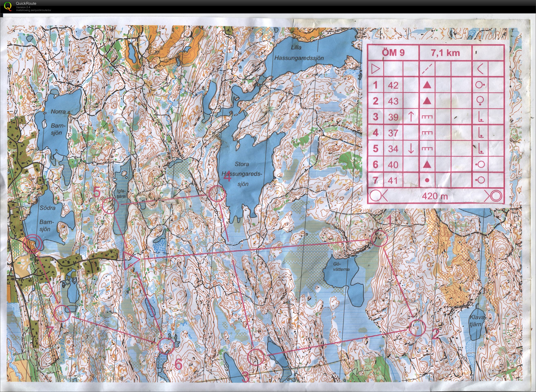Click the foot position symbol in row 3

(x=481, y=117)
